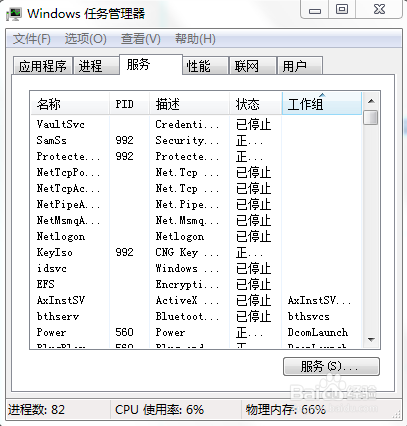
Task: Sort by the 工作组 column header
Action: (322, 104)
